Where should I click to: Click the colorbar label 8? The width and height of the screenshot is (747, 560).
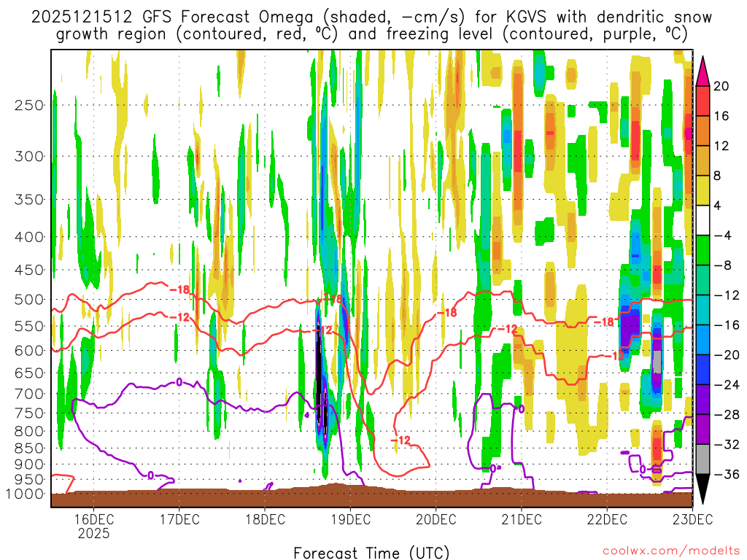click(x=718, y=176)
